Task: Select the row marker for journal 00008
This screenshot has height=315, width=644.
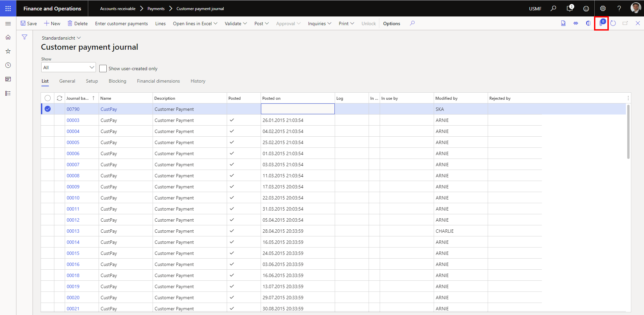Action: [x=48, y=176]
